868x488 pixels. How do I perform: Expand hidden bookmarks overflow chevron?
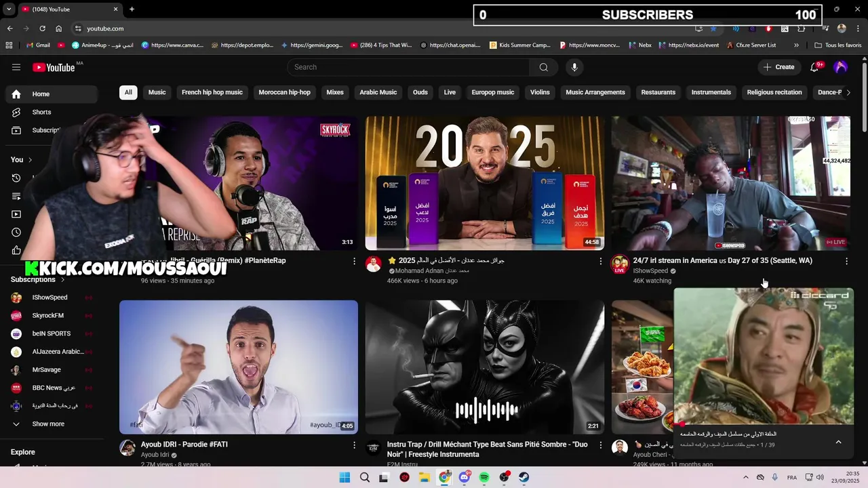(796, 45)
